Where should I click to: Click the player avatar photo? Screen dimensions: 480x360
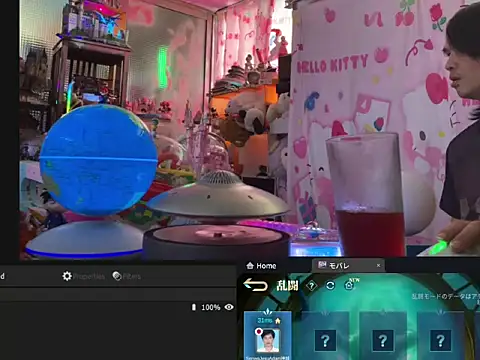(267, 341)
